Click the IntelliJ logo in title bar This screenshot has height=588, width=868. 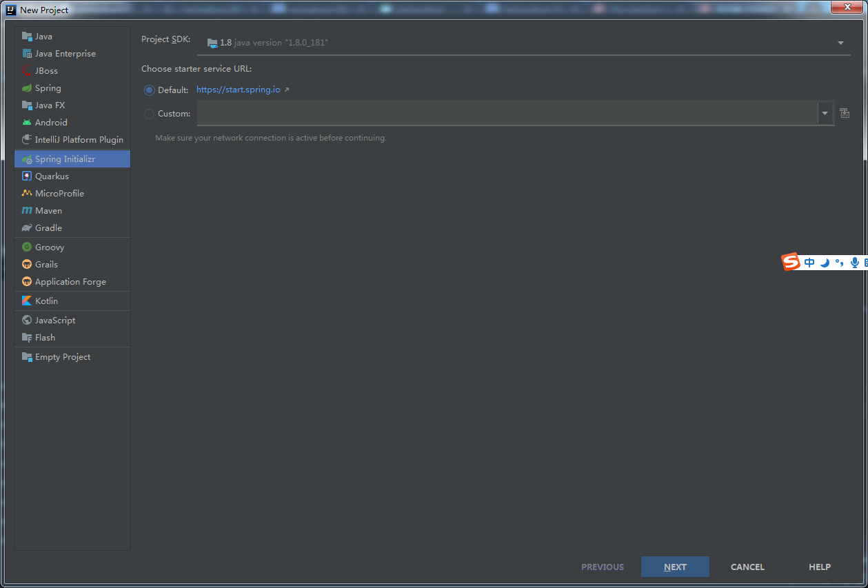point(10,10)
